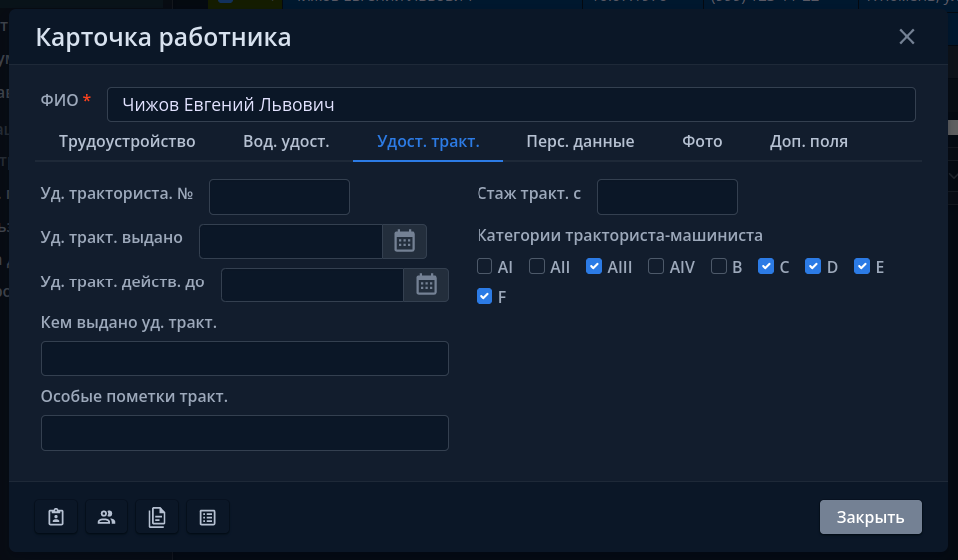Close the Карточка работника dialog with X

(x=907, y=37)
